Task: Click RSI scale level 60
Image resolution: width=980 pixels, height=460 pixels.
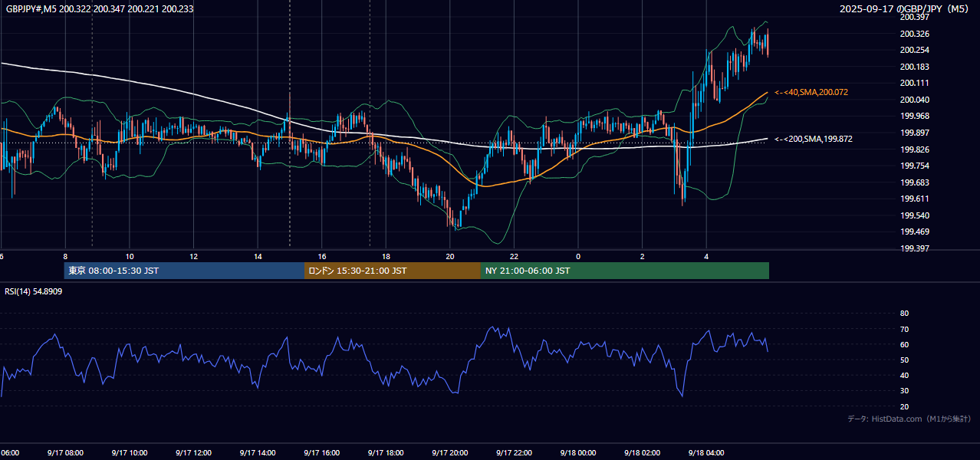Action: [904, 344]
